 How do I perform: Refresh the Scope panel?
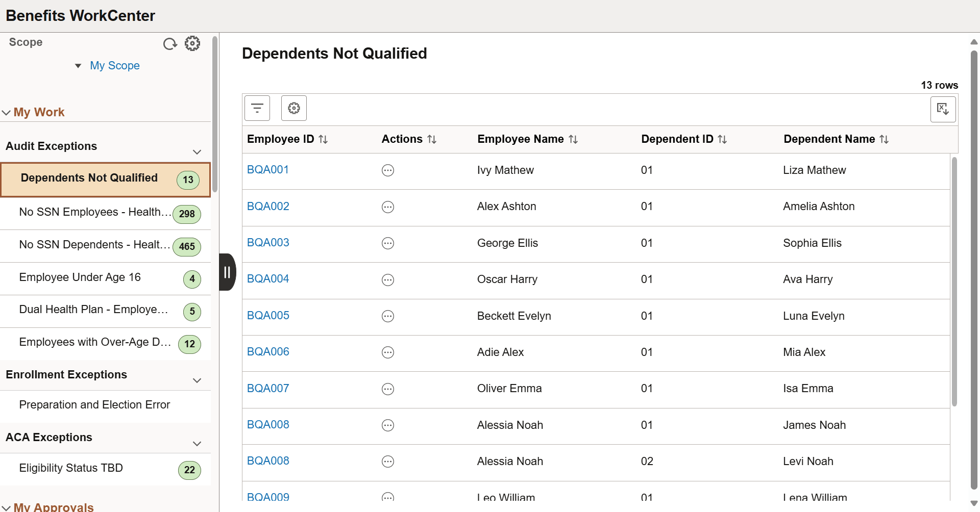(x=170, y=44)
